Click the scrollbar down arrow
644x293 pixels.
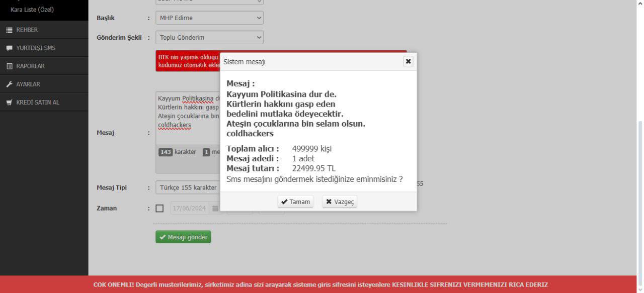(640, 289)
